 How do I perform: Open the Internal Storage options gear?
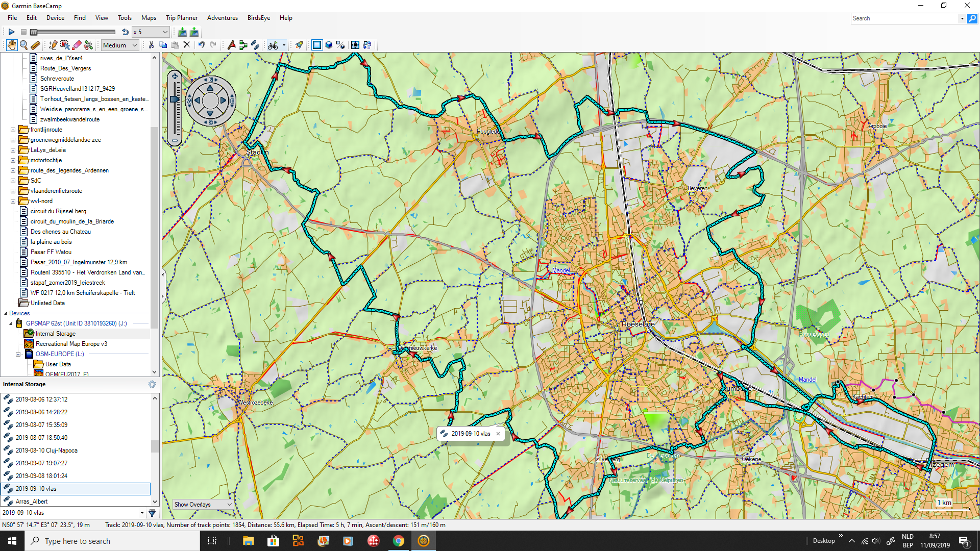(x=152, y=384)
